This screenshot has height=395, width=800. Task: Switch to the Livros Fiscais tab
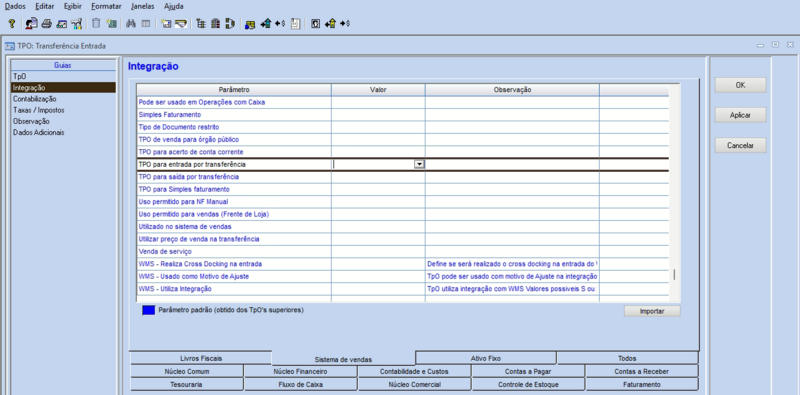coord(201,358)
